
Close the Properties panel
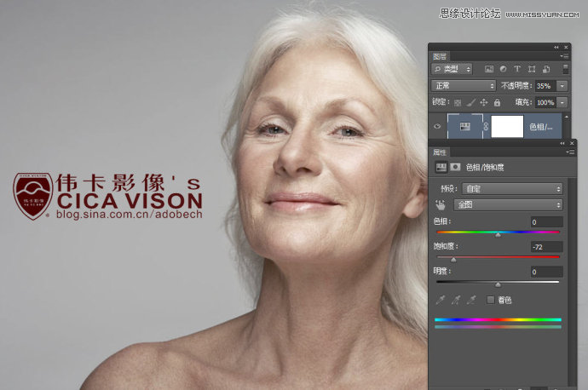(x=572, y=143)
